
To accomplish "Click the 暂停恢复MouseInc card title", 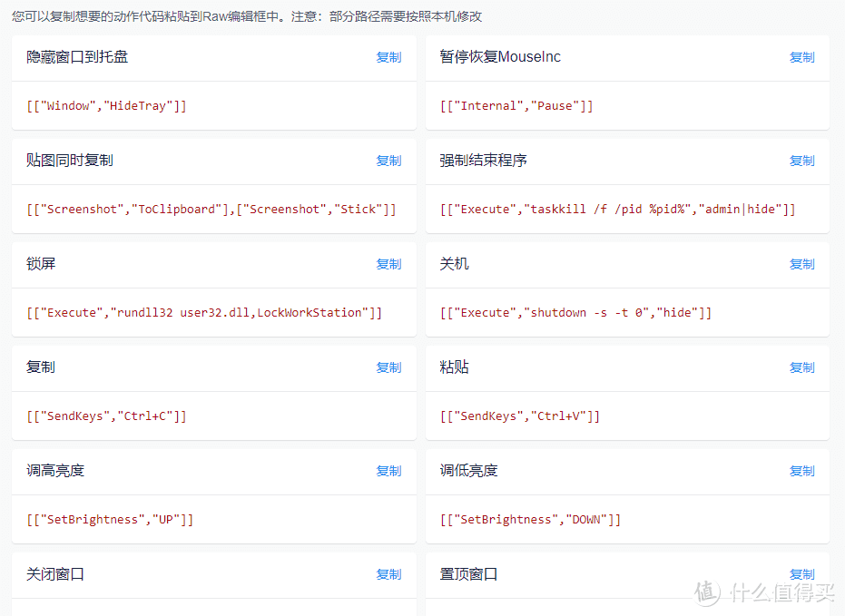I will tap(500, 56).
